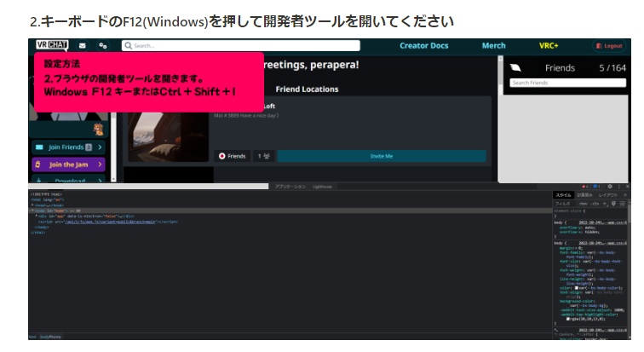
Task: Open the VRC+ link
Action: [x=549, y=45]
